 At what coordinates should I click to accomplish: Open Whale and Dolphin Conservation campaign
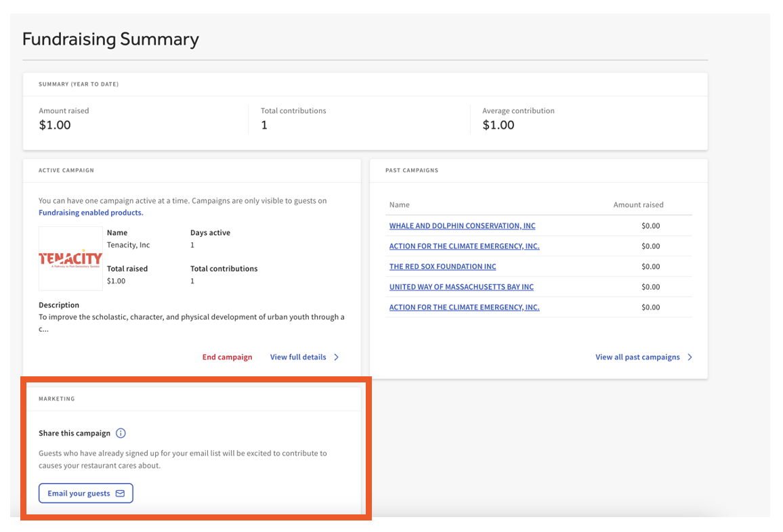(x=462, y=226)
